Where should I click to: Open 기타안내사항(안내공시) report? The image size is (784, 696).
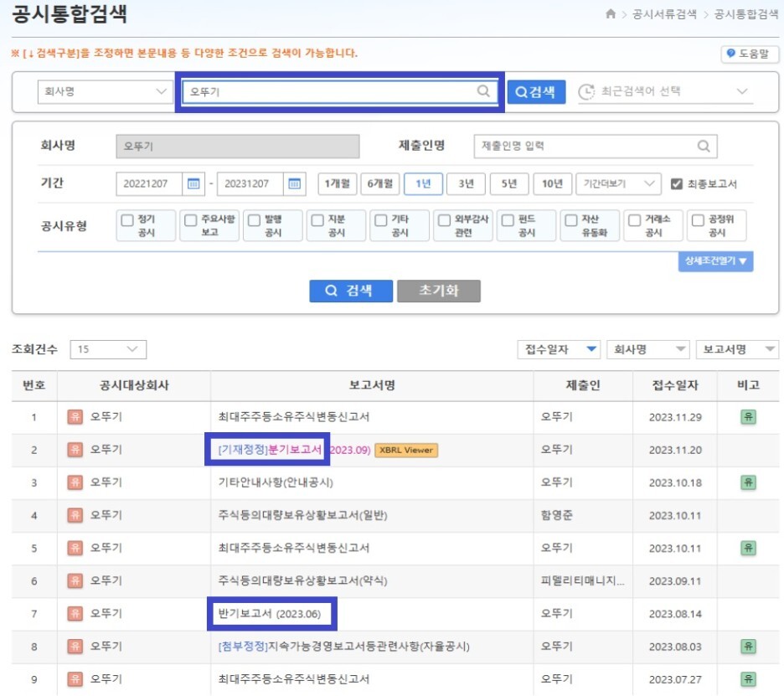pos(276,482)
